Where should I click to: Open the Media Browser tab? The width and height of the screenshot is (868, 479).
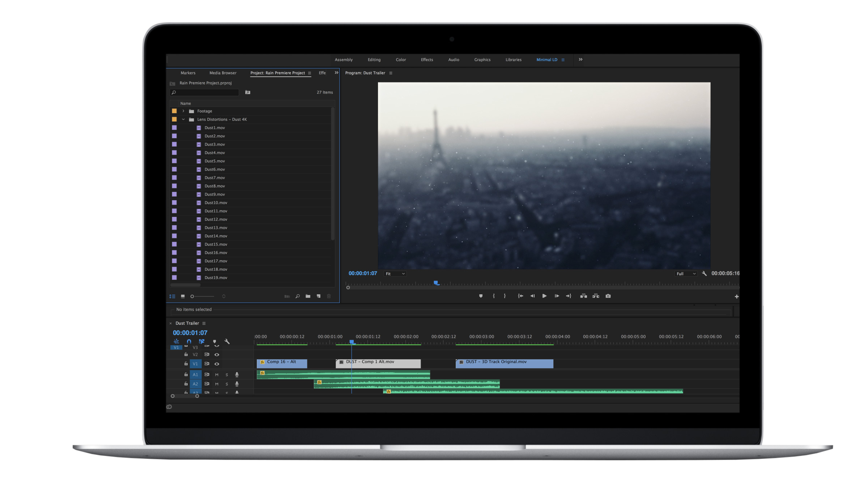click(x=223, y=73)
